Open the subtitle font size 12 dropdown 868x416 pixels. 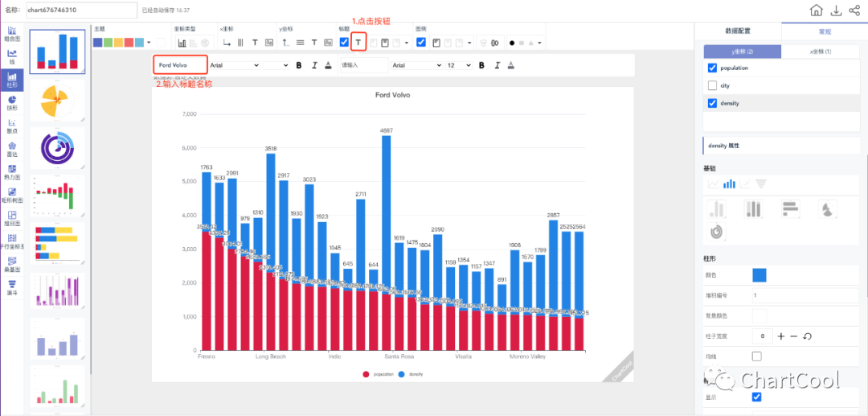[459, 65]
